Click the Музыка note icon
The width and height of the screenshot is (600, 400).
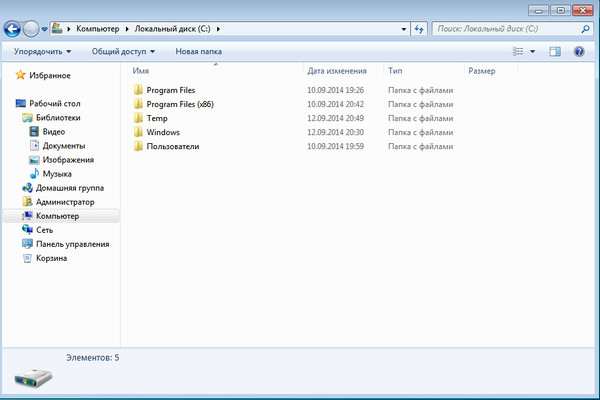(x=34, y=173)
